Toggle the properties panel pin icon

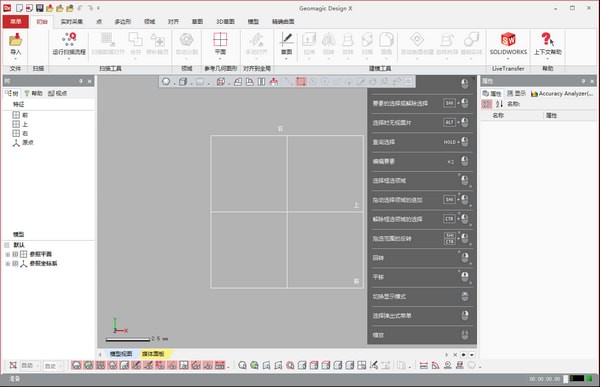point(583,81)
